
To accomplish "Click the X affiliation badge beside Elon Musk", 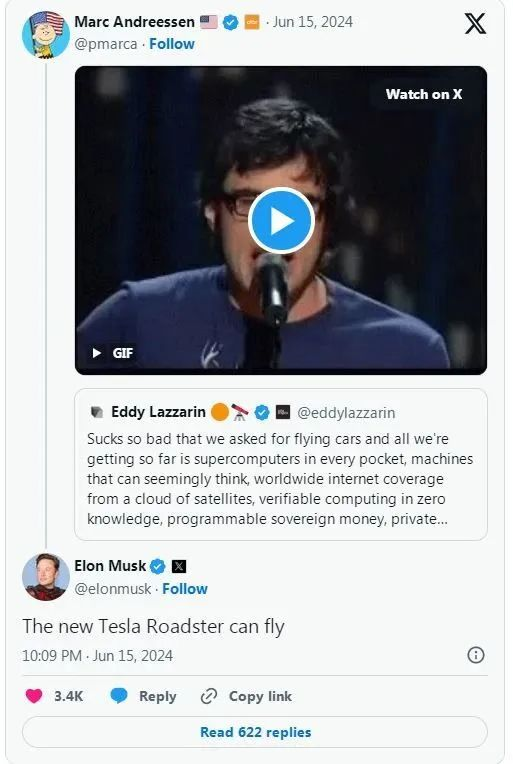I will pyautogui.click(x=179, y=566).
